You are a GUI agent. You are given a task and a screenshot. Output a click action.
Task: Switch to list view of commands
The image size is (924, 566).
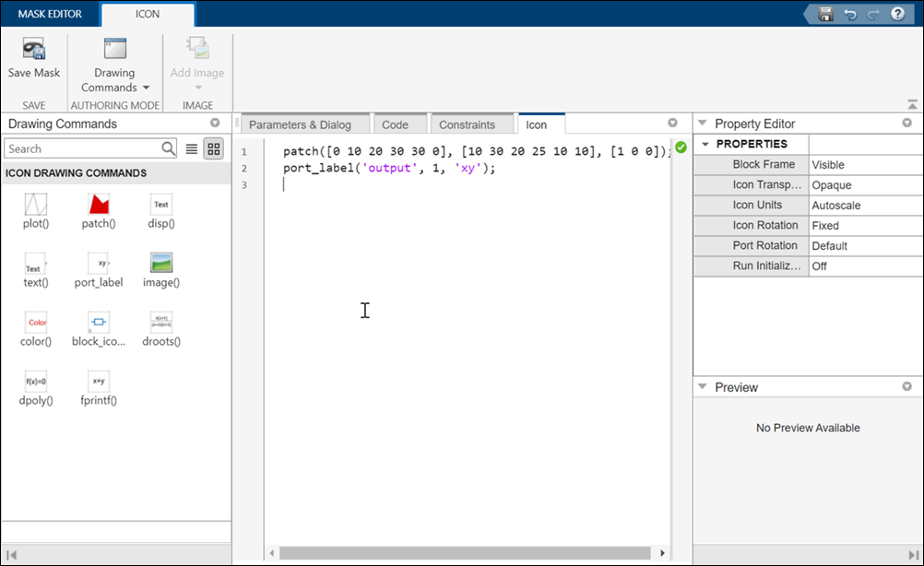pyautogui.click(x=192, y=149)
